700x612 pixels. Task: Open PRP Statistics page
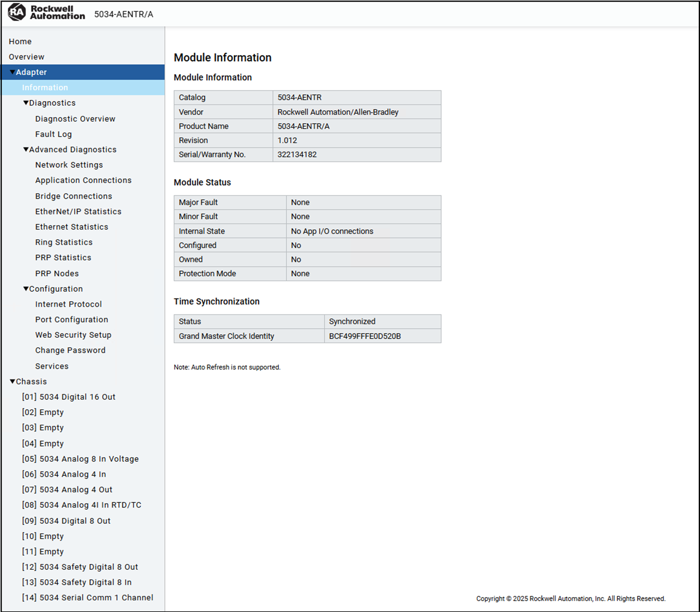pos(63,258)
